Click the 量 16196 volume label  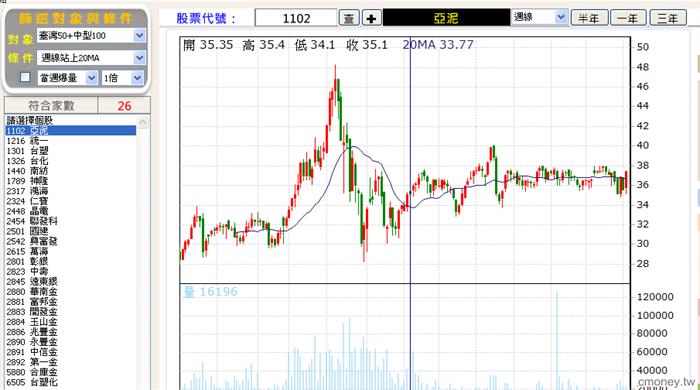[210, 292]
